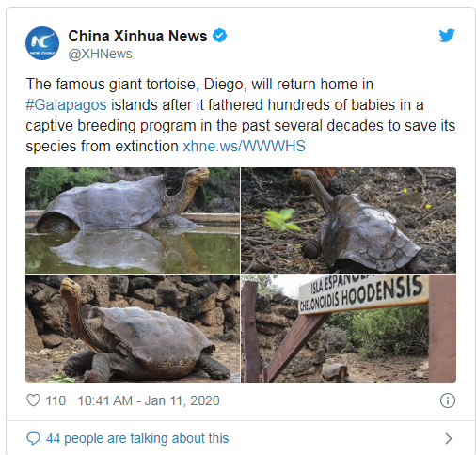Open photo of tortoise standing in water

point(133,220)
